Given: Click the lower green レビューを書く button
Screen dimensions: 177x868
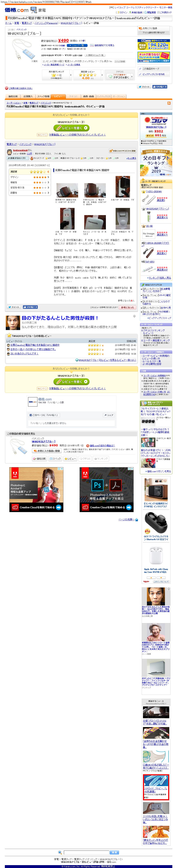Looking at the screenshot, I should click(x=71, y=381).
